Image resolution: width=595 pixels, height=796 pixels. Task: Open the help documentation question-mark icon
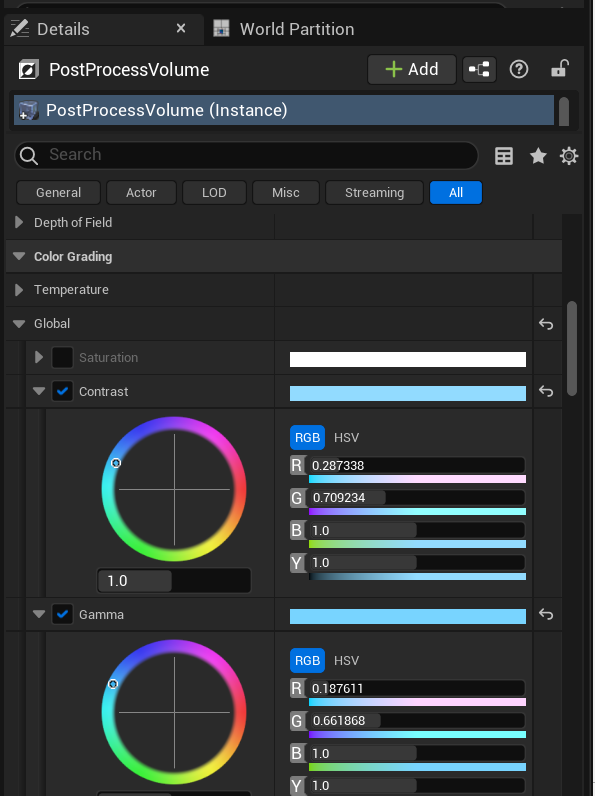click(x=518, y=69)
